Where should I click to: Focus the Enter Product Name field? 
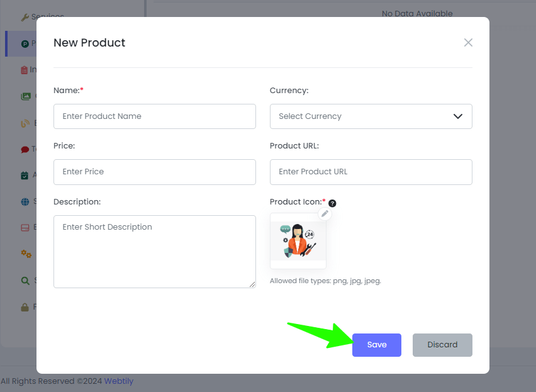coord(155,116)
